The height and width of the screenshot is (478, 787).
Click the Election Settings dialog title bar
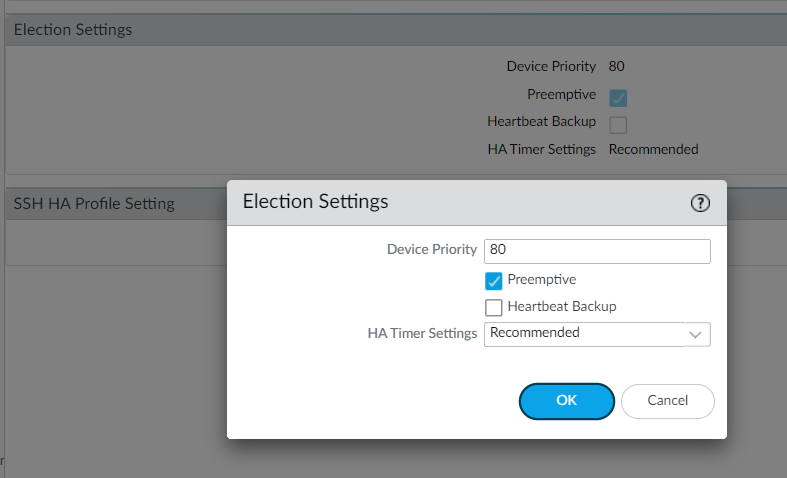tap(477, 203)
